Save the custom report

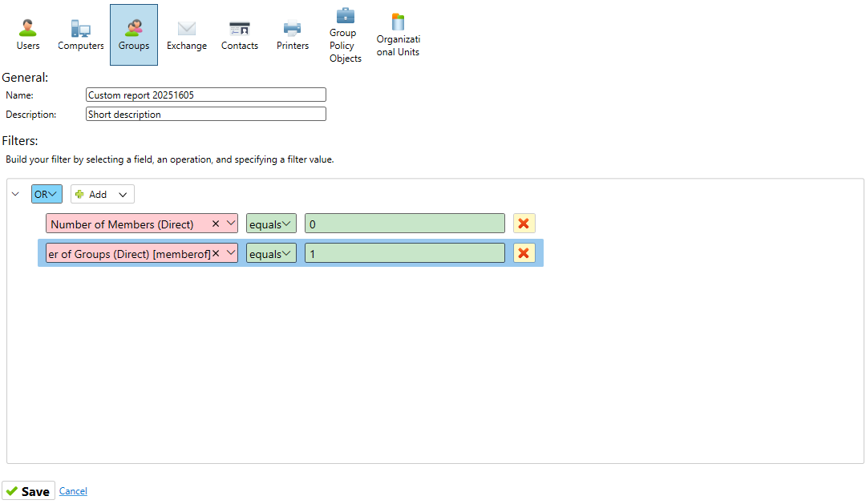[x=28, y=490]
